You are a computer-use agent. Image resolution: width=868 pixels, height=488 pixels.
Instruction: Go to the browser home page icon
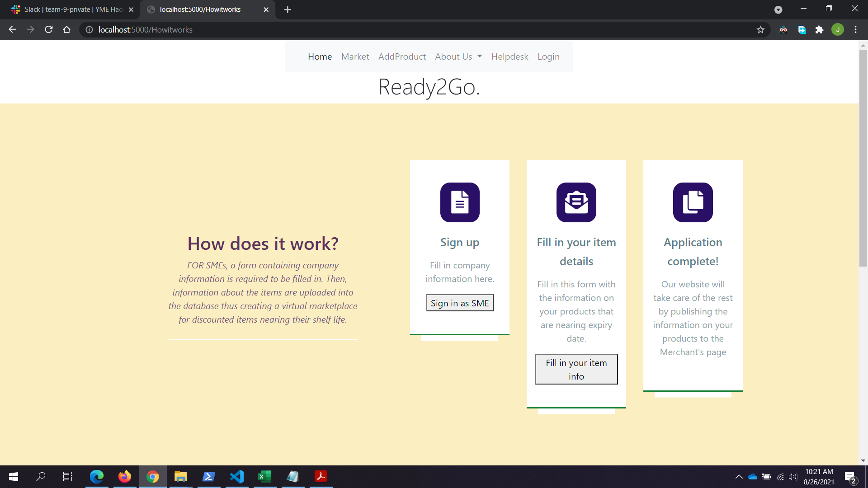(67, 30)
